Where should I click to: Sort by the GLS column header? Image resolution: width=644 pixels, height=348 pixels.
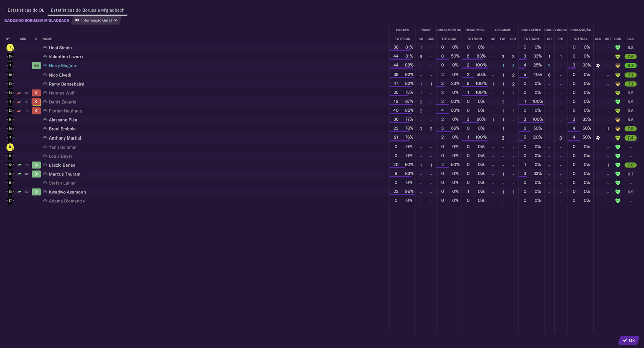pos(598,39)
